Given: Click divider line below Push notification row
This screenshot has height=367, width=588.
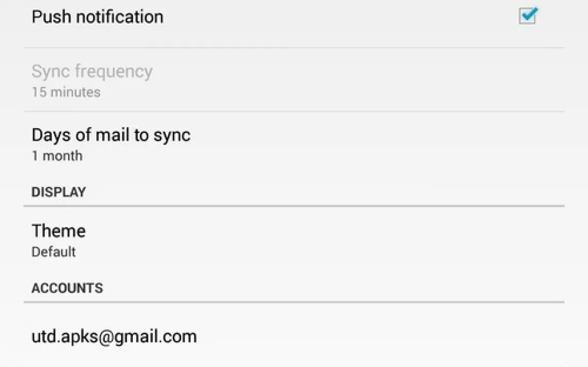Looking at the screenshot, I should point(294,48).
